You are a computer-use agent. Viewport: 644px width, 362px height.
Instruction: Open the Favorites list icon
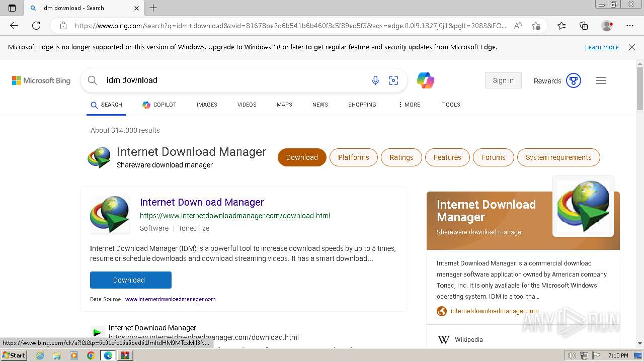(x=561, y=26)
